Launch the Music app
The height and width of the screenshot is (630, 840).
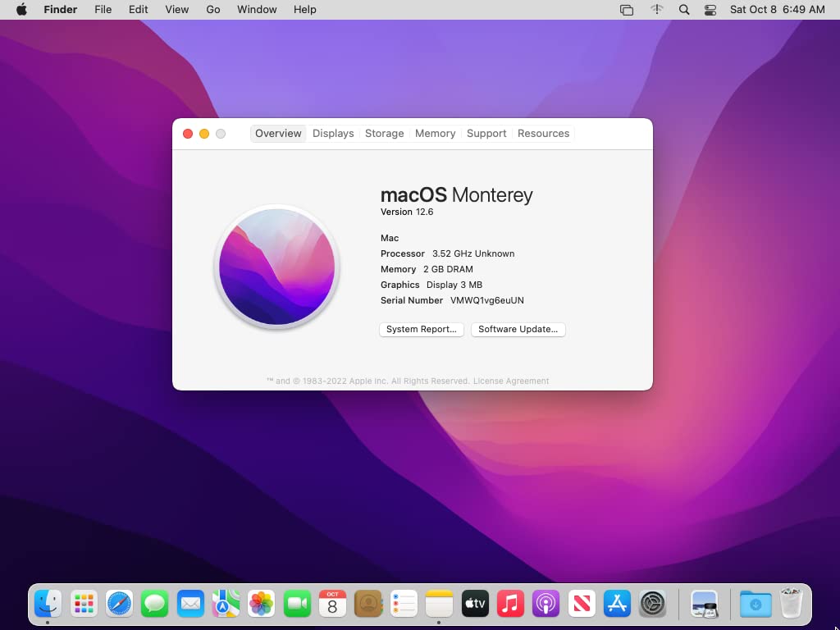[510, 604]
